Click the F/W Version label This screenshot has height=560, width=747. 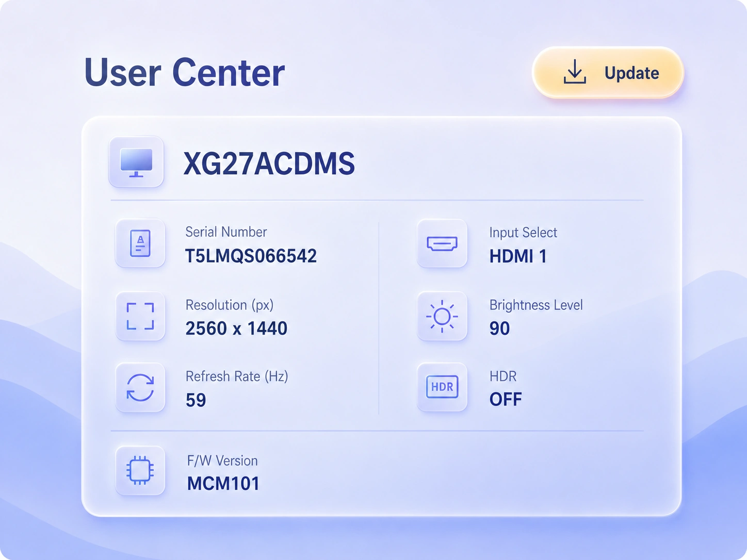click(x=222, y=460)
